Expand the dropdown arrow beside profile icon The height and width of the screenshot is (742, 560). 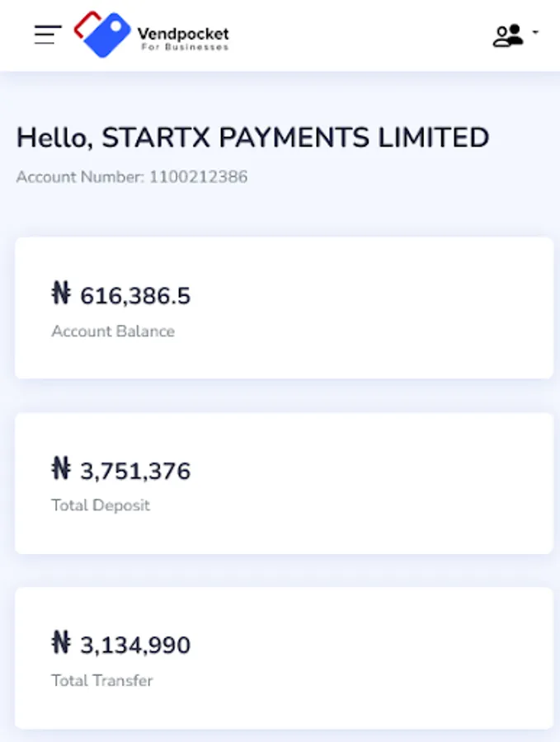[535, 33]
